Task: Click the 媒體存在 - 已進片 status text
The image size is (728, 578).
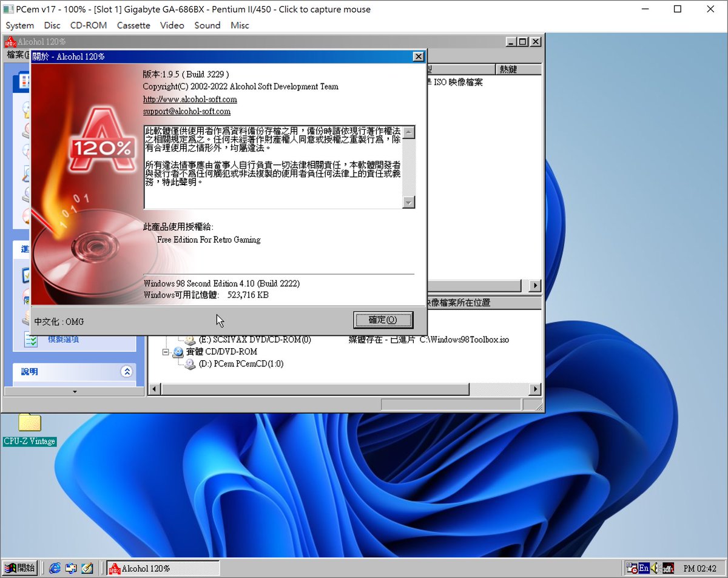Action: tap(382, 340)
